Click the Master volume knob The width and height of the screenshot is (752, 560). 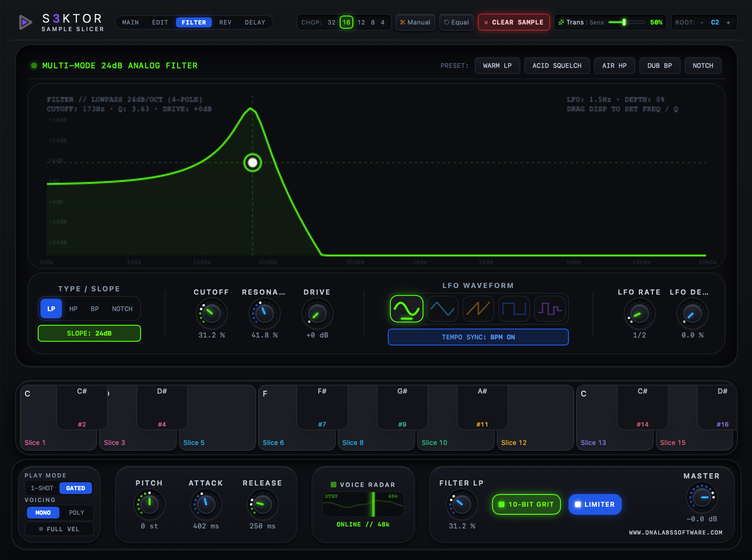click(x=702, y=497)
